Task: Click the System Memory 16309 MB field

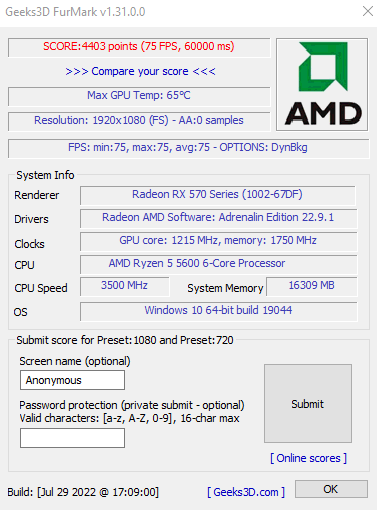Action: point(311,286)
